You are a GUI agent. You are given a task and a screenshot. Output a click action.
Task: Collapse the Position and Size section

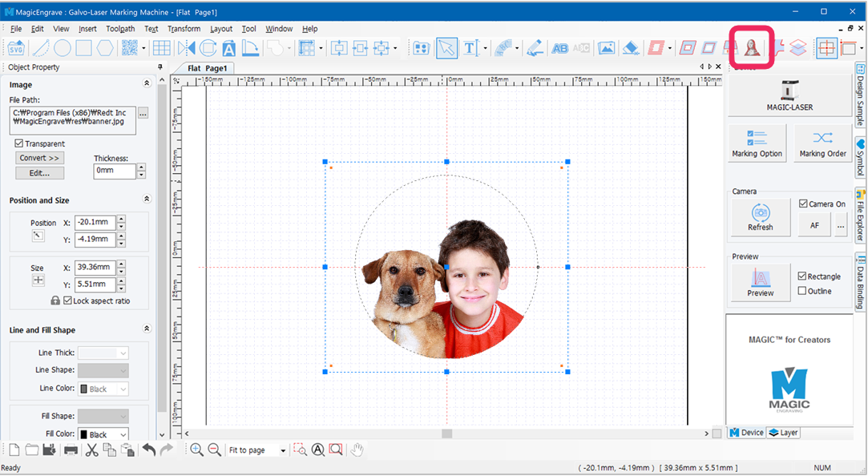147,199
